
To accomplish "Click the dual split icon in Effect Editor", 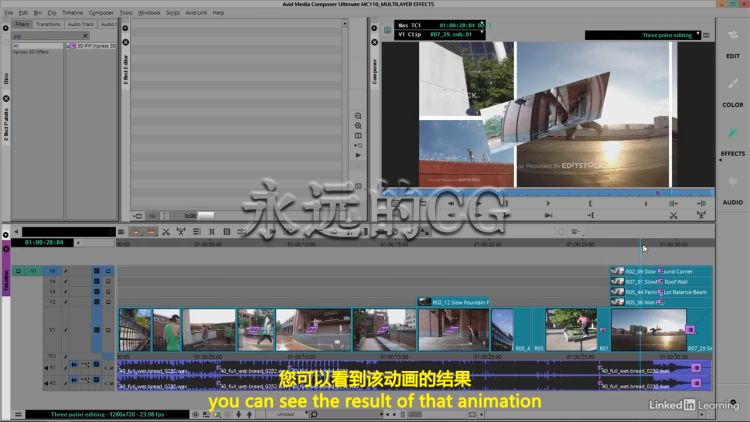I will [358, 136].
